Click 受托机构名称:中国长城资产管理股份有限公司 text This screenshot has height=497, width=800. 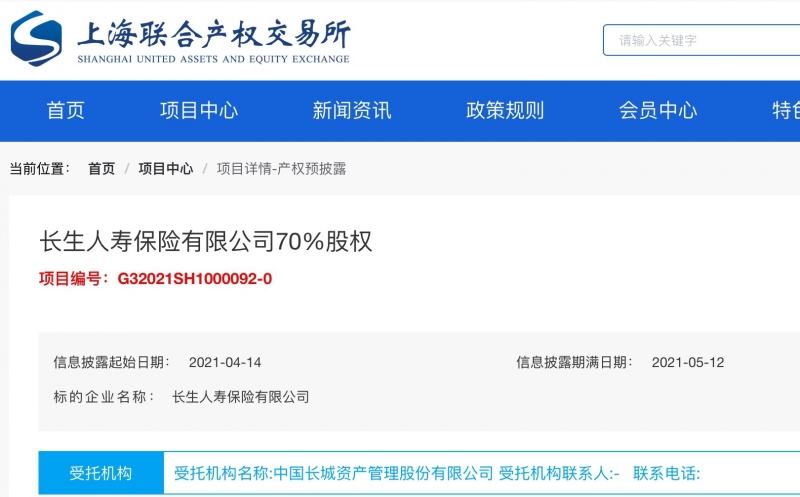(334, 473)
